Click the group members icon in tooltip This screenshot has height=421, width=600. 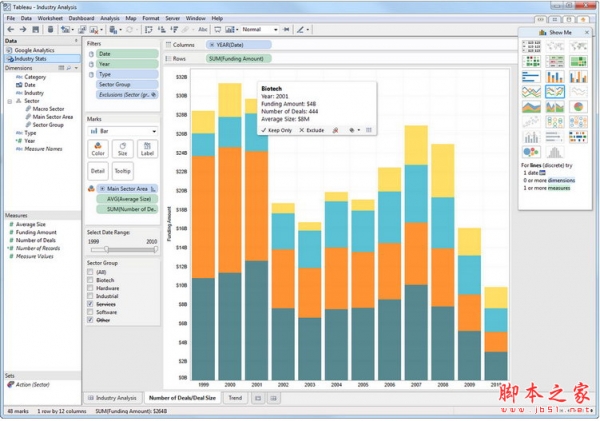pyautogui.click(x=336, y=131)
